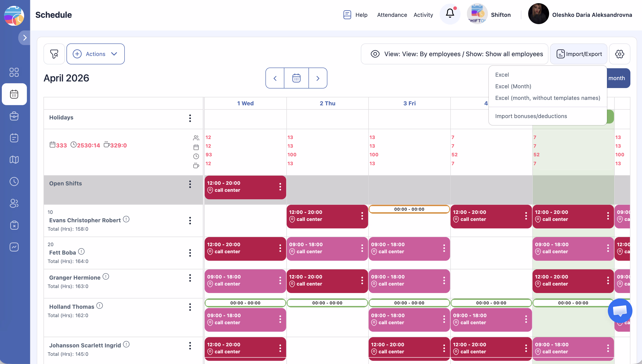The width and height of the screenshot is (642, 364).
Task: Choose Import bonuses/deductions menu item
Action: click(531, 116)
